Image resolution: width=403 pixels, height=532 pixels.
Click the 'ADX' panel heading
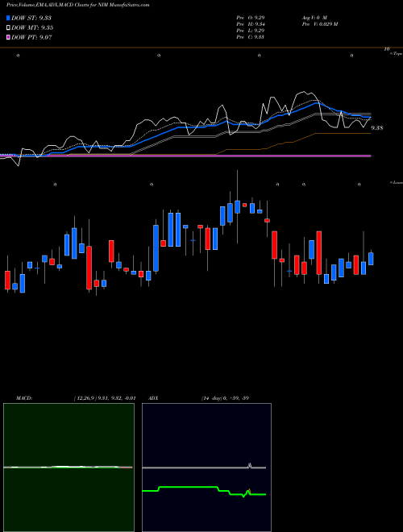153,397
